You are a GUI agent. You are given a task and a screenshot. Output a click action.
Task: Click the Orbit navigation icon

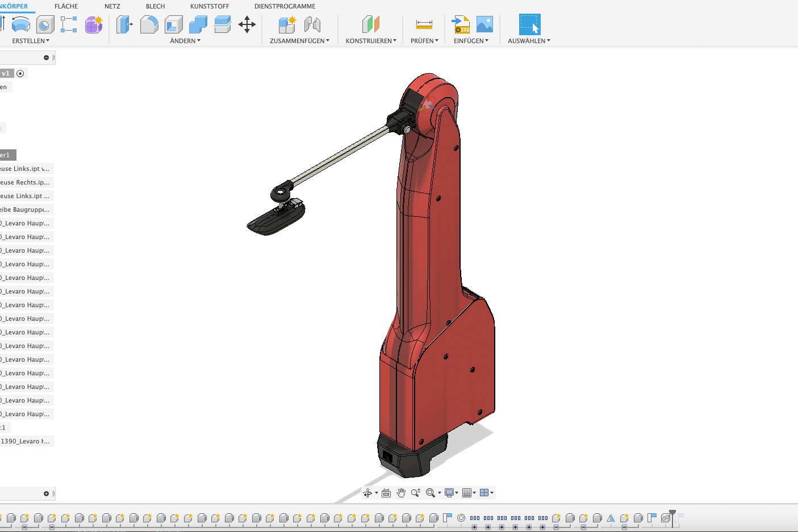click(367, 493)
